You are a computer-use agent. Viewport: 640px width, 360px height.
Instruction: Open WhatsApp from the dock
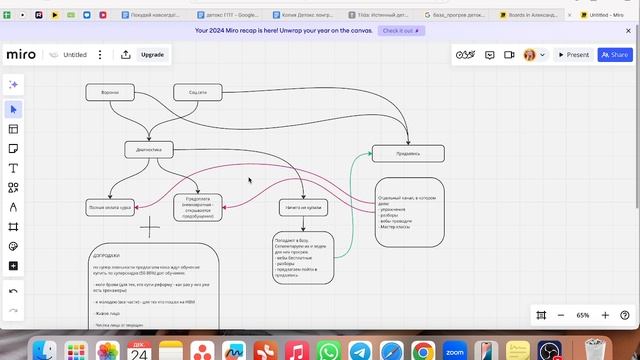point(329,352)
